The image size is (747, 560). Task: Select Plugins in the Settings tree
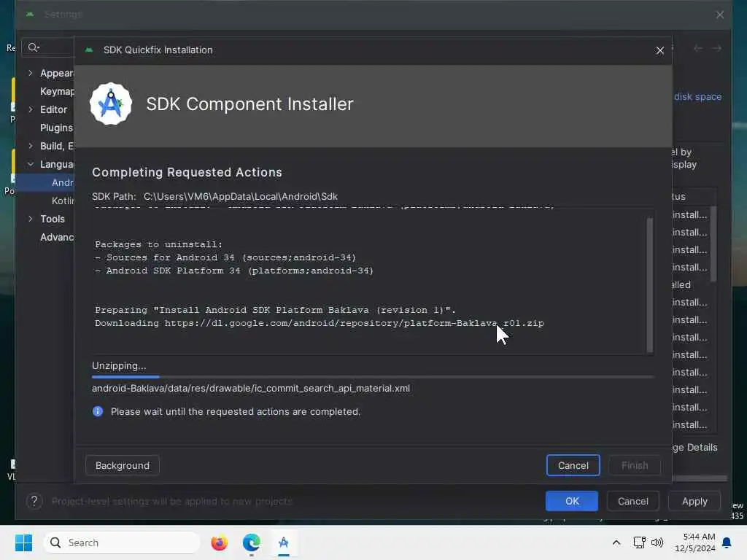pyautogui.click(x=56, y=128)
